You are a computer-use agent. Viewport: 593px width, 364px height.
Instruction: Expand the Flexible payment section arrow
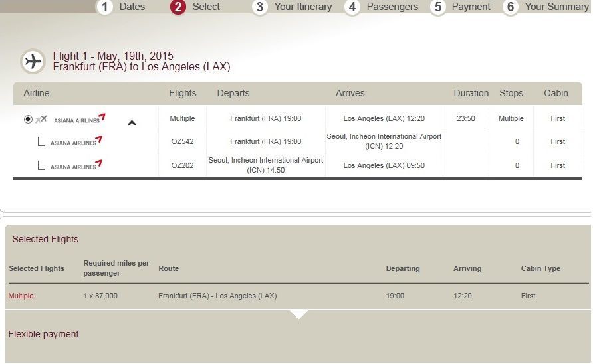point(298,314)
